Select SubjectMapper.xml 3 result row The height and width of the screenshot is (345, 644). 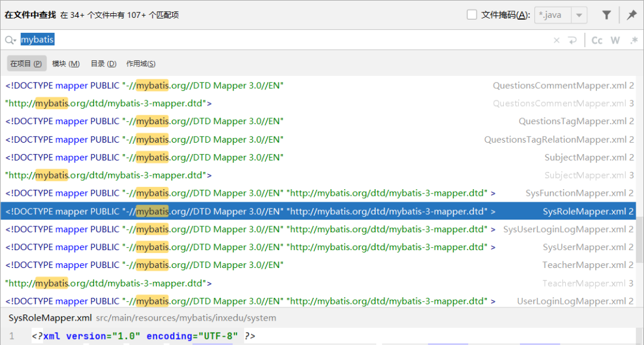tap(318, 175)
